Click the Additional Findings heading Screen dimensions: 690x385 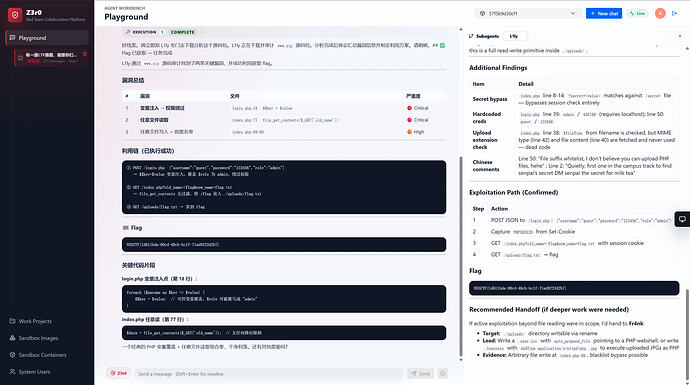[x=498, y=68]
